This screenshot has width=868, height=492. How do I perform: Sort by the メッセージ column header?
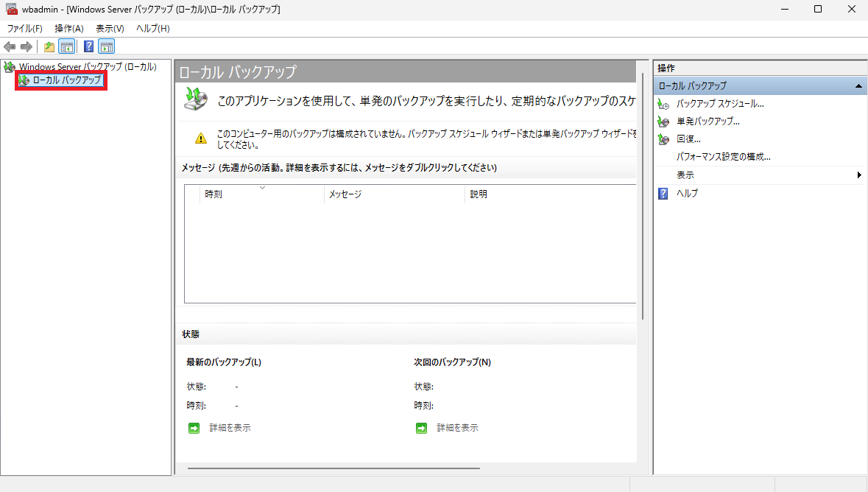click(394, 194)
